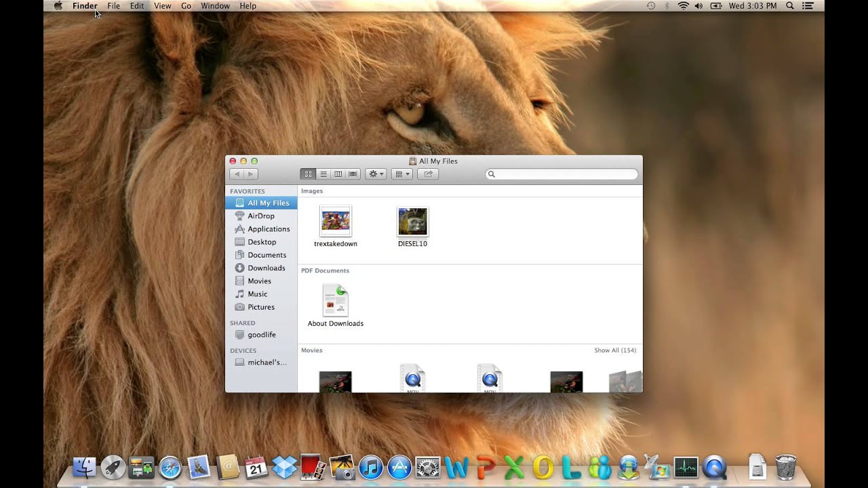Open the Action gear dropdown menu
The width and height of the screenshot is (868, 488).
tap(376, 174)
